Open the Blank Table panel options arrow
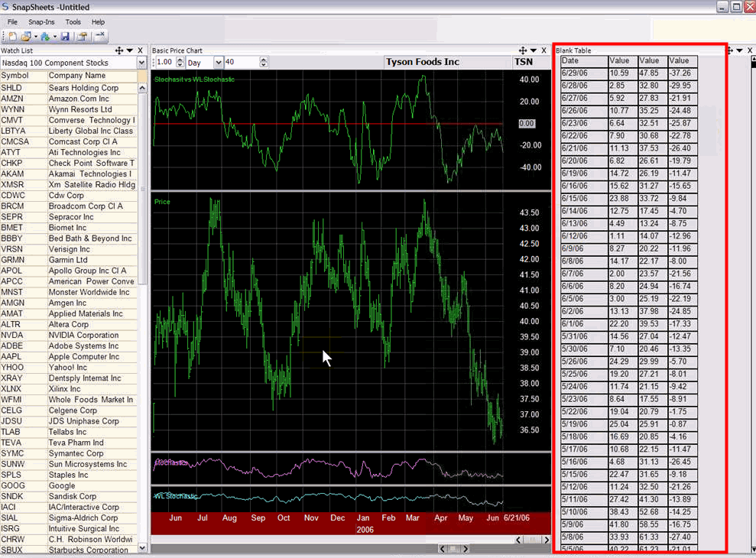Image resolution: width=756 pixels, height=558 pixels. point(740,50)
